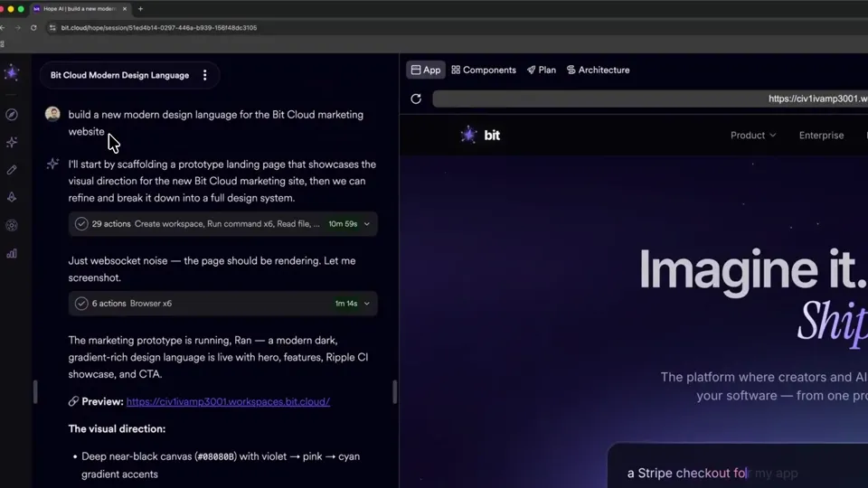
Task: Switch to the App tab
Action: (426, 70)
